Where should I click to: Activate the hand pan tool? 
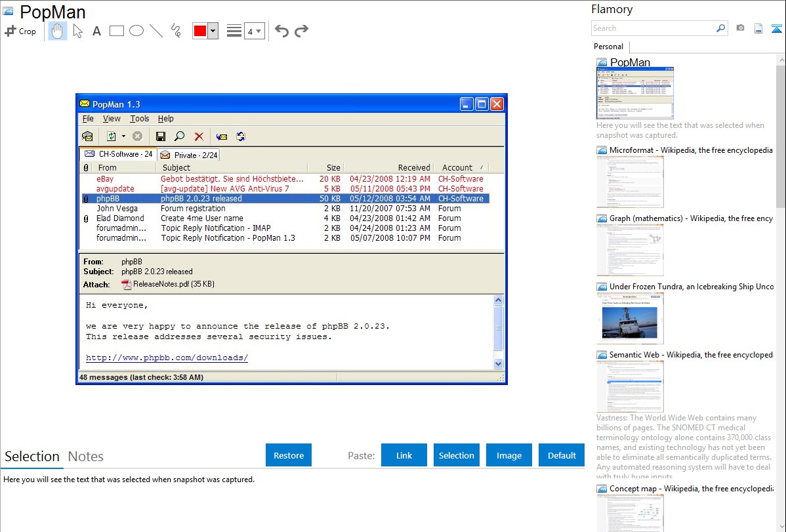pyautogui.click(x=58, y=31)
